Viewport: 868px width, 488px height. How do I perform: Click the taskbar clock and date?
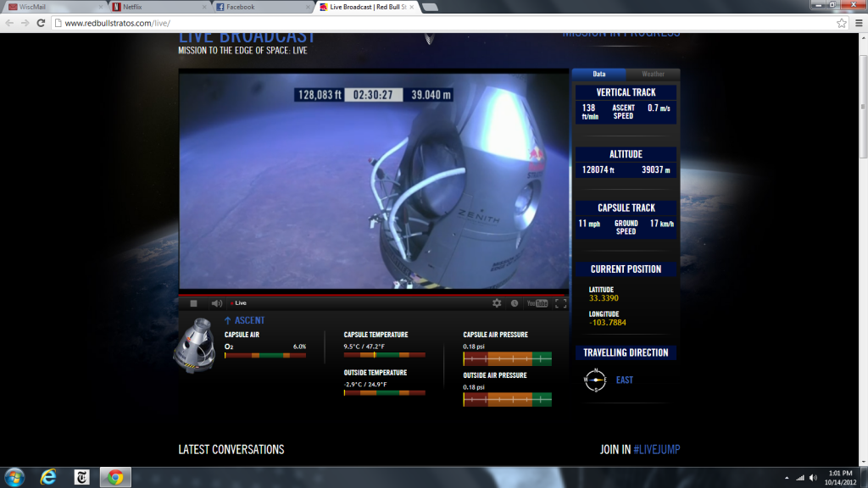point(840,478)
